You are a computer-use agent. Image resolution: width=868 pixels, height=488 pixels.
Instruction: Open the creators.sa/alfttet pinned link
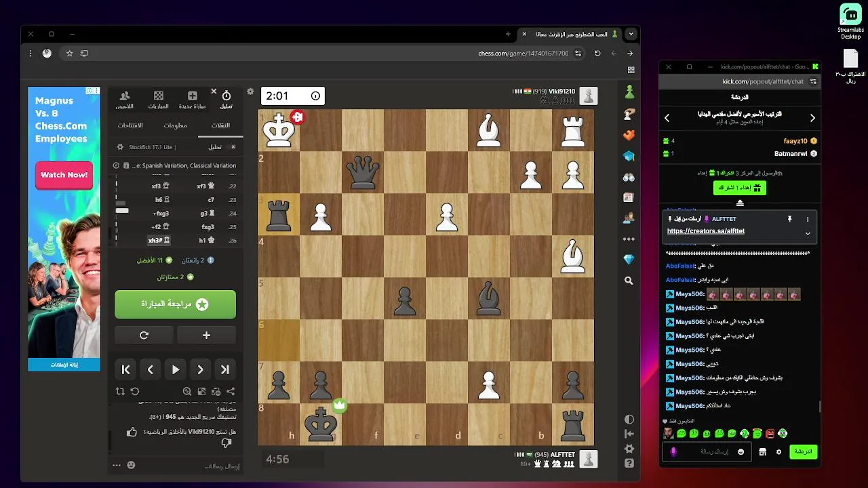(706, 231)
